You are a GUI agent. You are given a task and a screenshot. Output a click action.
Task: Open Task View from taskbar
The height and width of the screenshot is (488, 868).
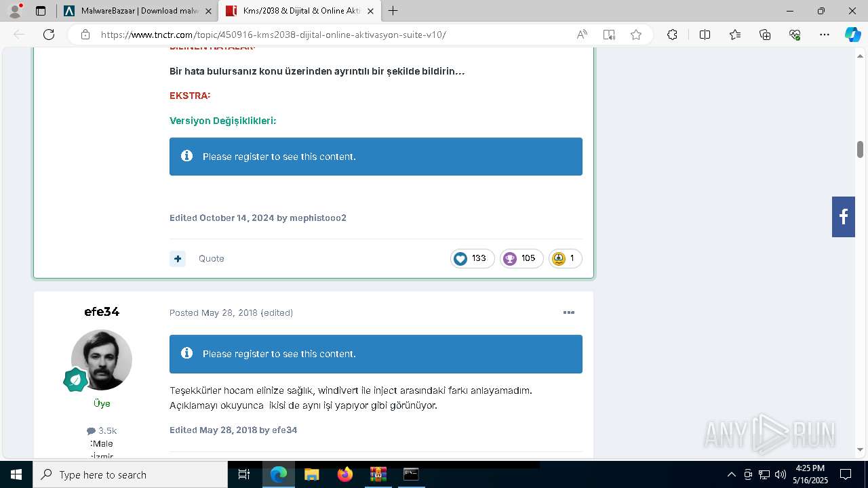pos(244,474)
